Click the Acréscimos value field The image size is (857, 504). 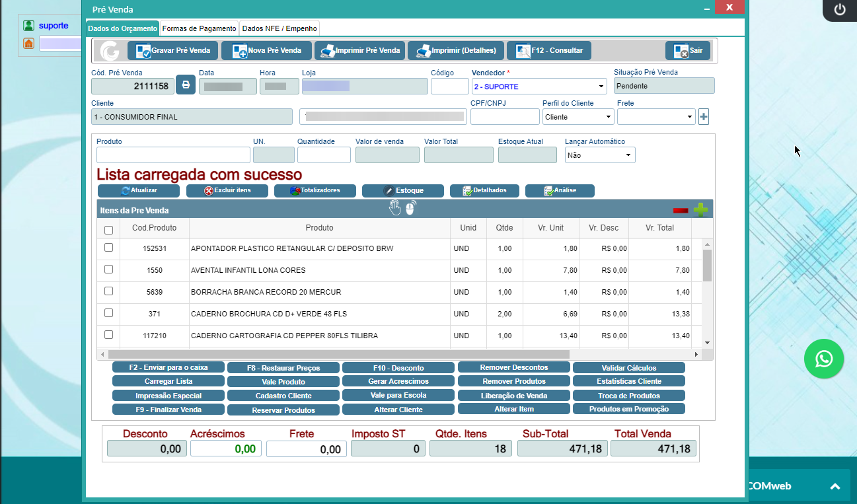[x=225, y=449]
